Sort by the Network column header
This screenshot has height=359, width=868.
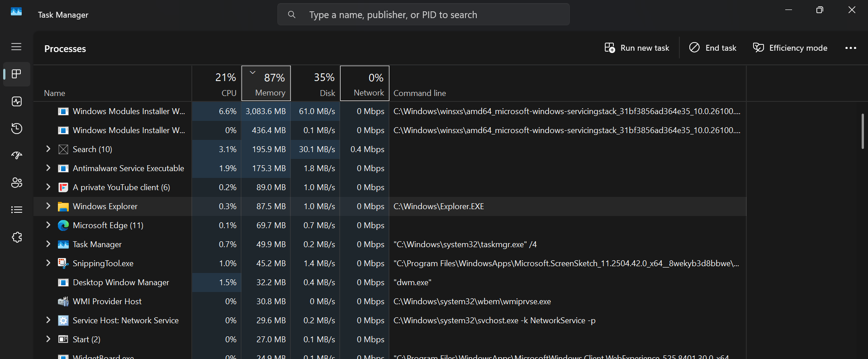pyautogui.click(x=365, y=83)
